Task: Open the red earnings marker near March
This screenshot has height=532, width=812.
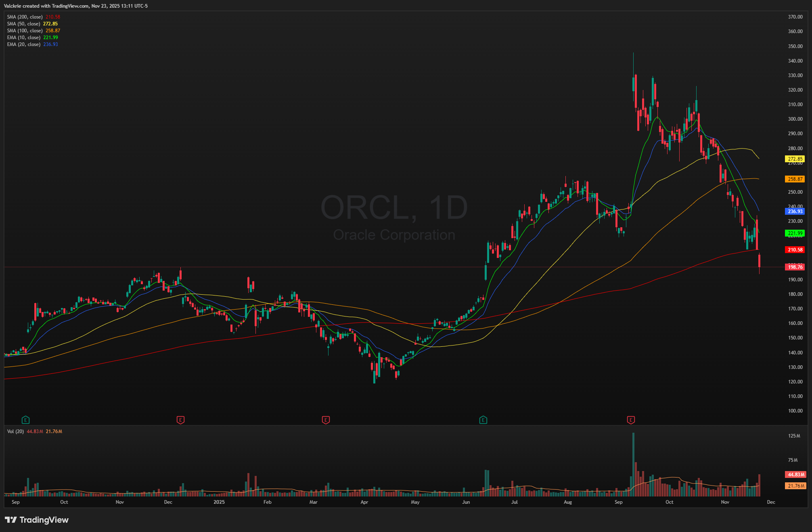Action: [326, 420]
